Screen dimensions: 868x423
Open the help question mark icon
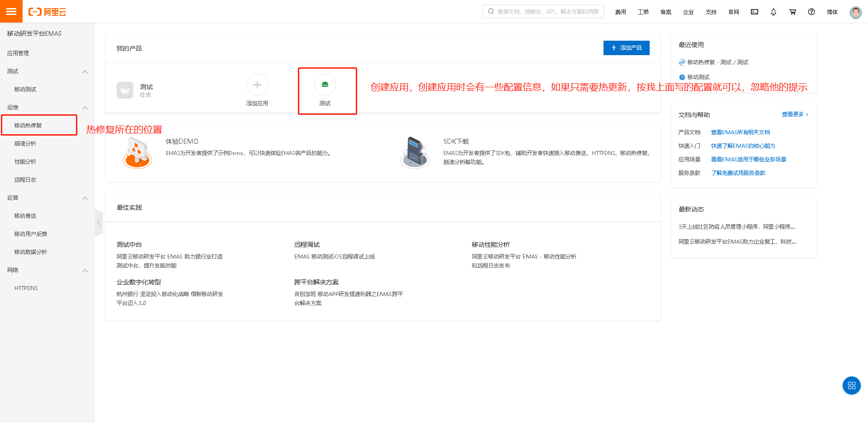coord(811,12)
